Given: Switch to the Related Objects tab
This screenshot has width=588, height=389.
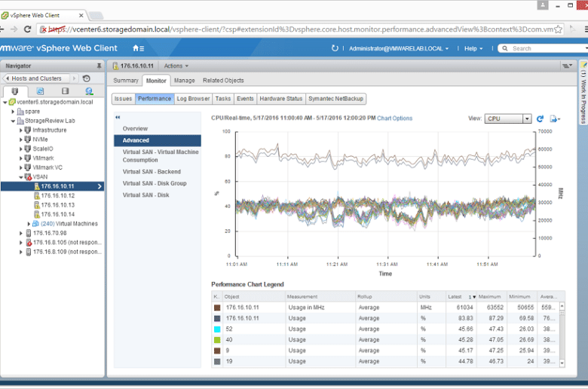Looking at the screenshot, I should point(223,80).
